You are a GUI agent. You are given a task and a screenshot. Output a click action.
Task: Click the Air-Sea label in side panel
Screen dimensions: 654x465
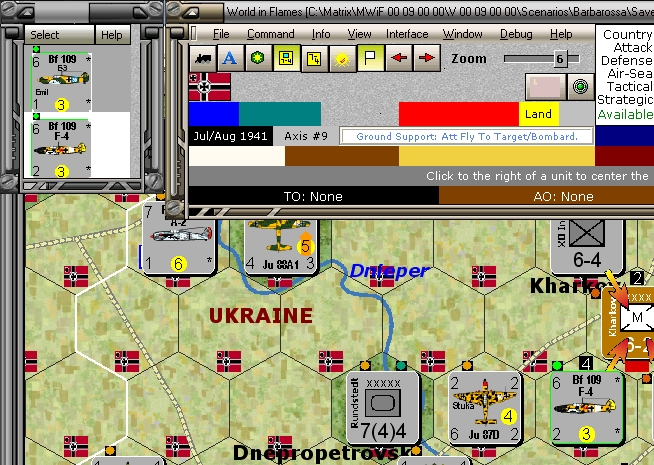(x=630, y=73)
